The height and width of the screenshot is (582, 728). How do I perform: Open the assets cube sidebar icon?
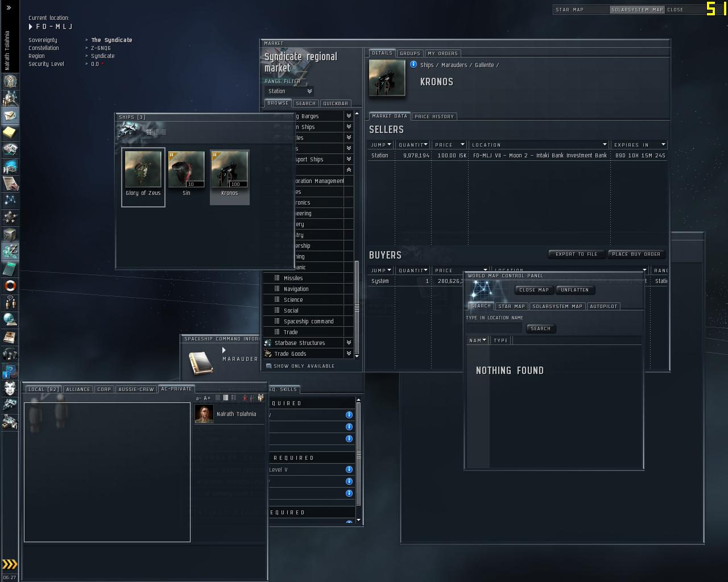(x=10, y=235)
